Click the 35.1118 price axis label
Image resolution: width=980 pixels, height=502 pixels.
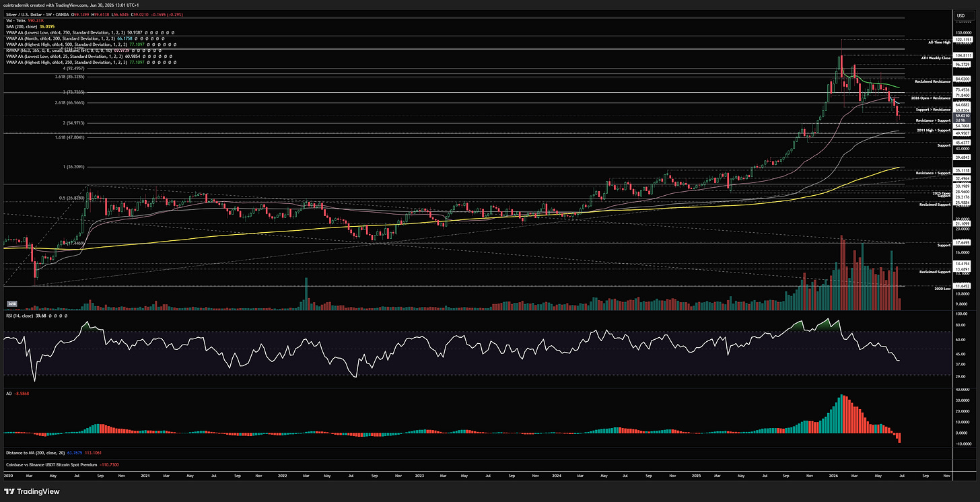coord(962,171)
